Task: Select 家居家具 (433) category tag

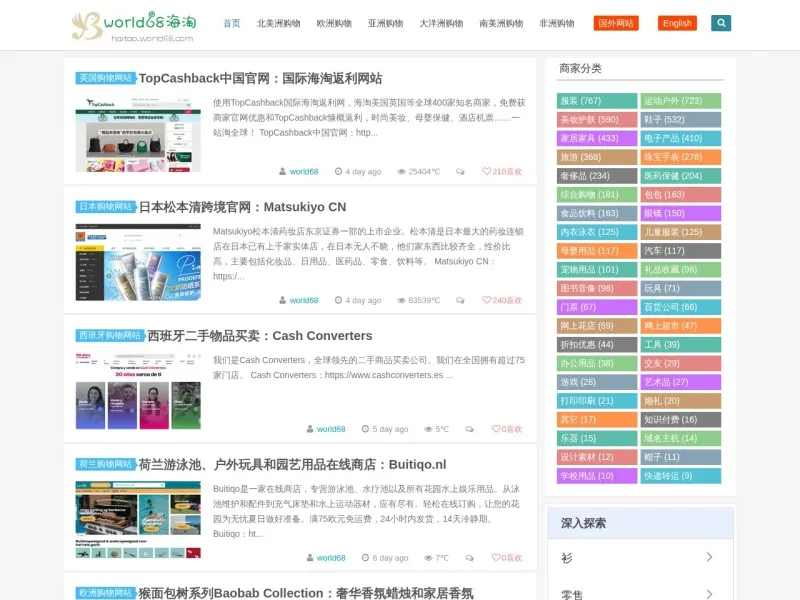Action: pyautogui.click(x=597, y=138)
